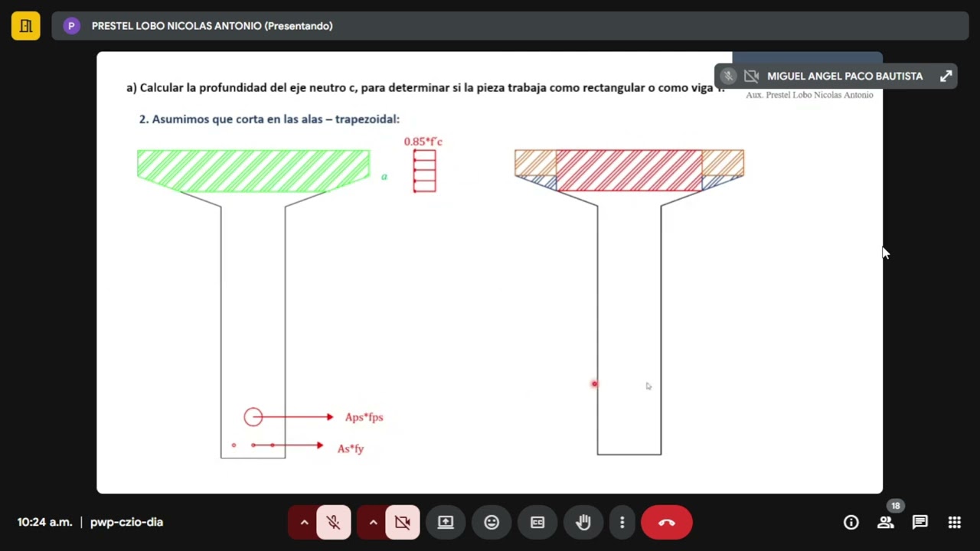Click the camera-off indicator on Miguel's tile

click(751, 76)
